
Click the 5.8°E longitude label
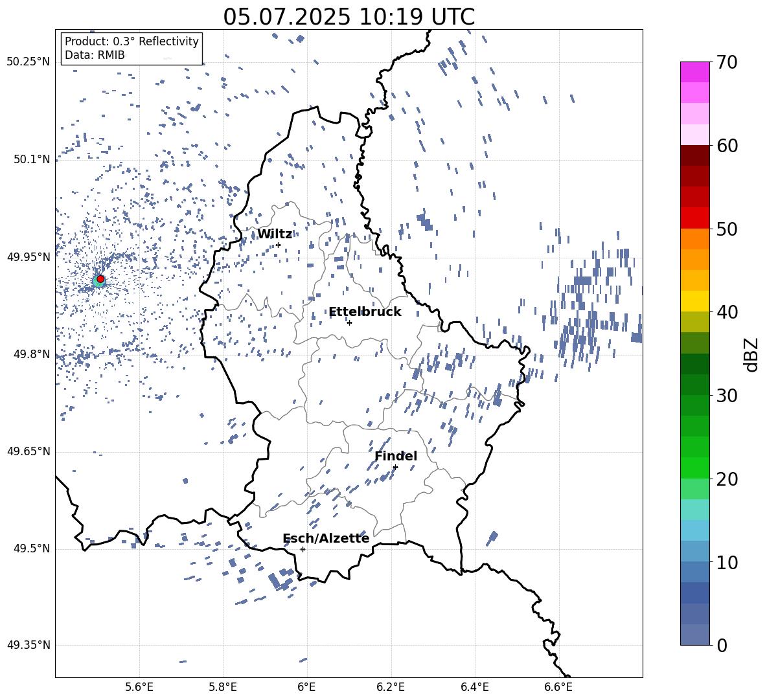(223, 687)
